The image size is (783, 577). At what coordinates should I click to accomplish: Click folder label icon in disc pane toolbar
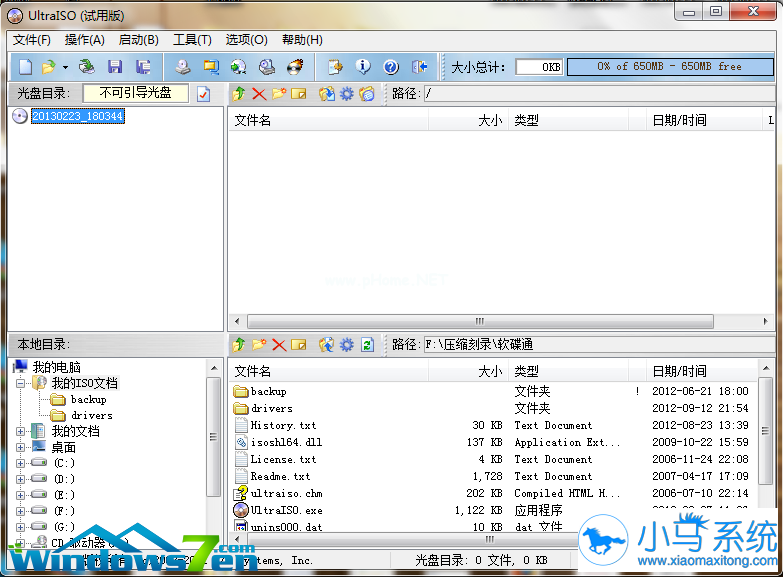click(367, 93)
